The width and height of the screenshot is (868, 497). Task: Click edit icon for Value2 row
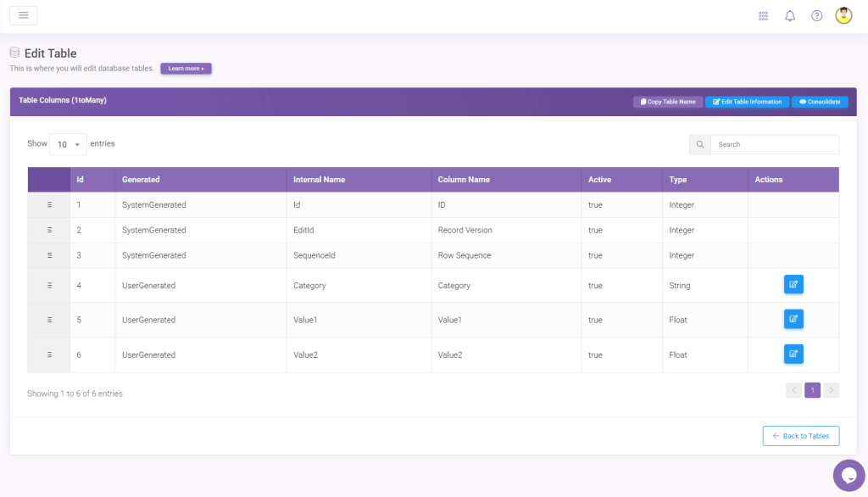[x=793, y=355]
